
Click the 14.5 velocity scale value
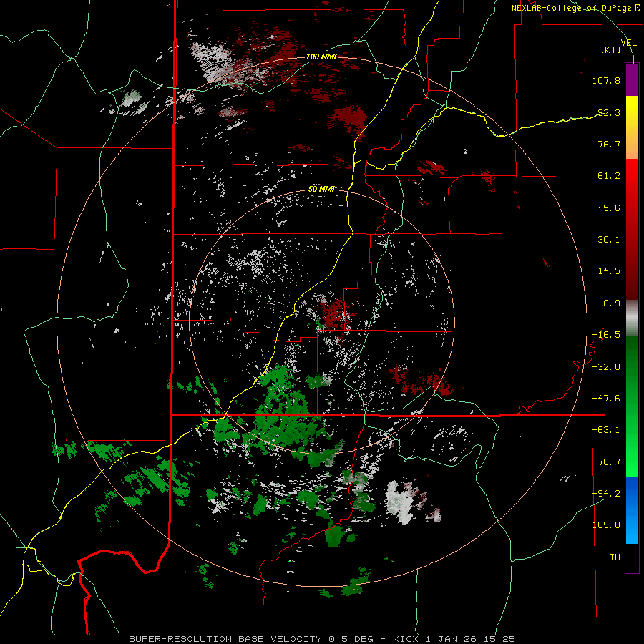point(609,271)
